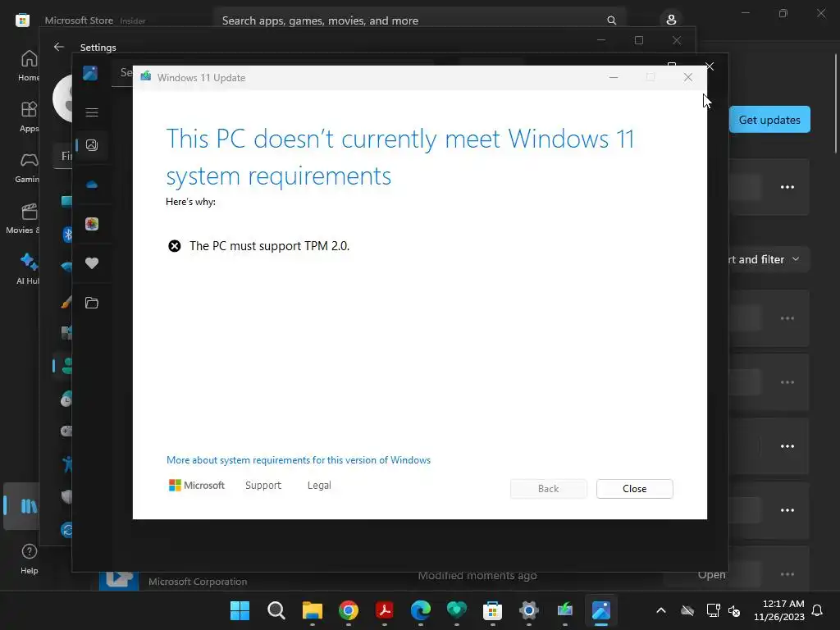
Task: Open File Explorer from taskbar
Action: click(x=313, y=610)
